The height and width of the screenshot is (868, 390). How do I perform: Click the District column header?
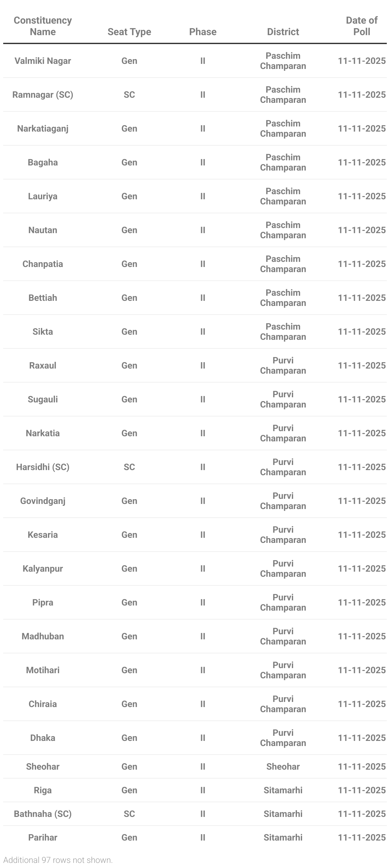(283, 32)
